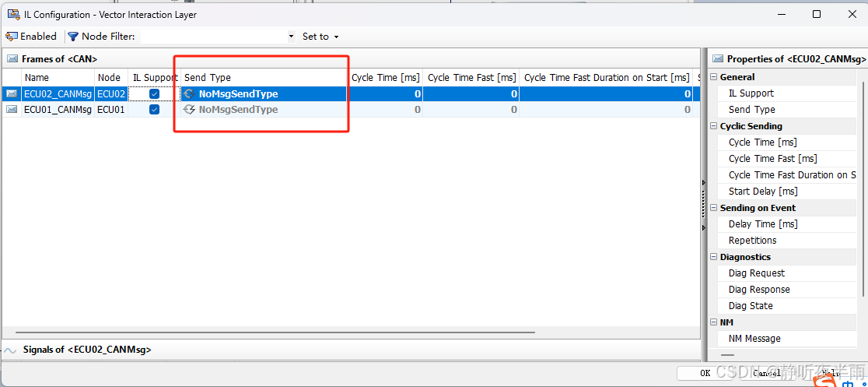Select the IL Support property

(x=787, y=93)
